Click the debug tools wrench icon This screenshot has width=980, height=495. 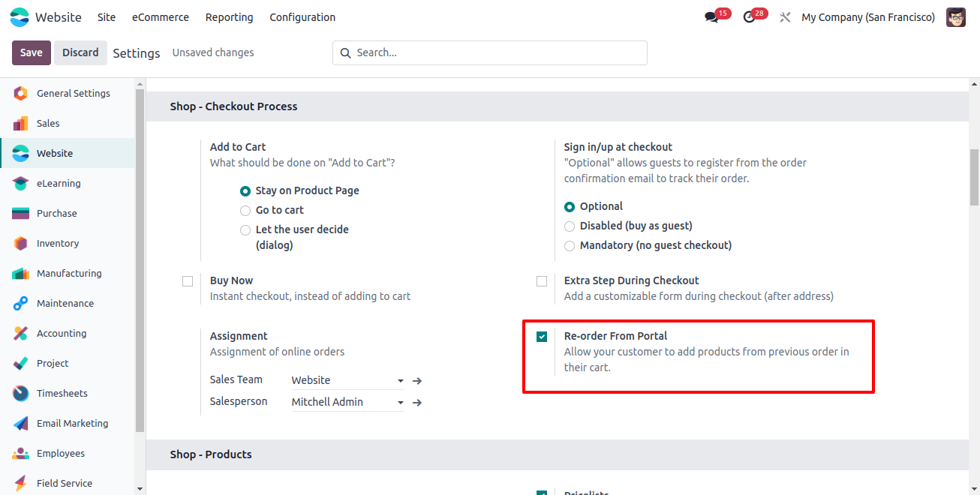click(x=785, y=17)
